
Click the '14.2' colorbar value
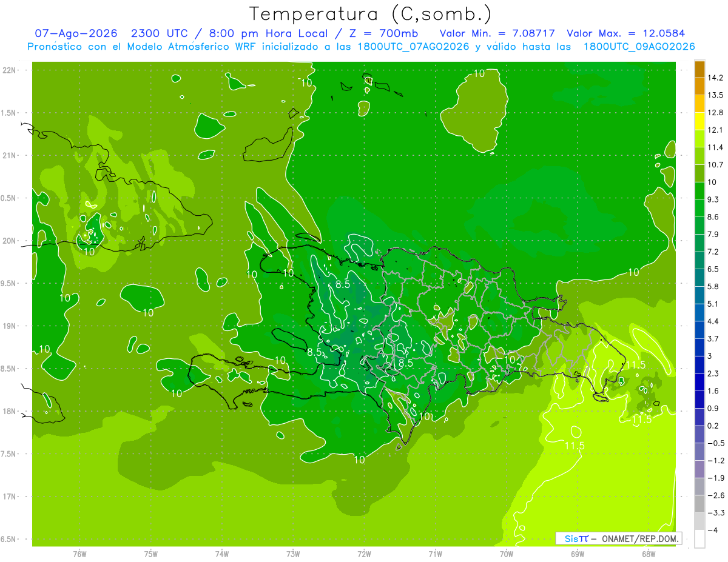pos(715,78)
